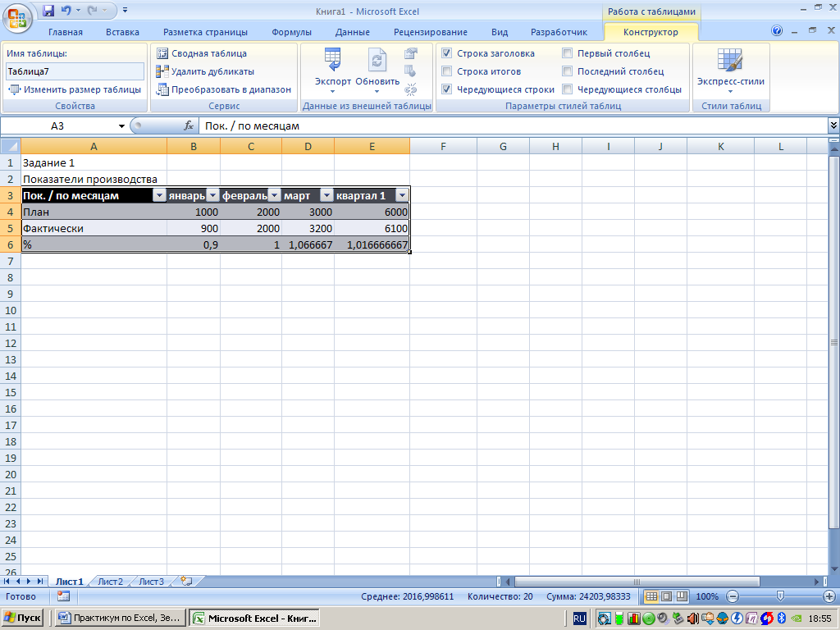Viewport: 840px width, 630px height.
Task: Click open in browser icon near Обновить
Action: click(411, 71)
